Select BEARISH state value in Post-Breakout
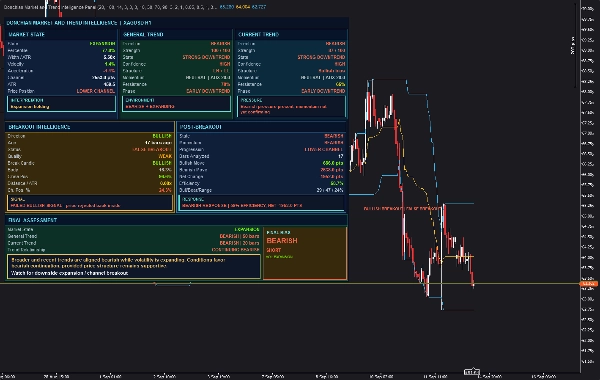The width and height of the screenshot is (600, 380). pyautogui.click(x=334, y=136)
